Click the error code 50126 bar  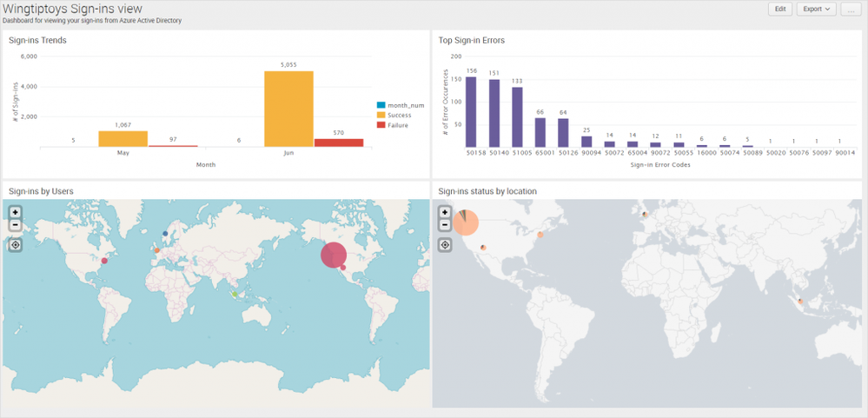564,133
